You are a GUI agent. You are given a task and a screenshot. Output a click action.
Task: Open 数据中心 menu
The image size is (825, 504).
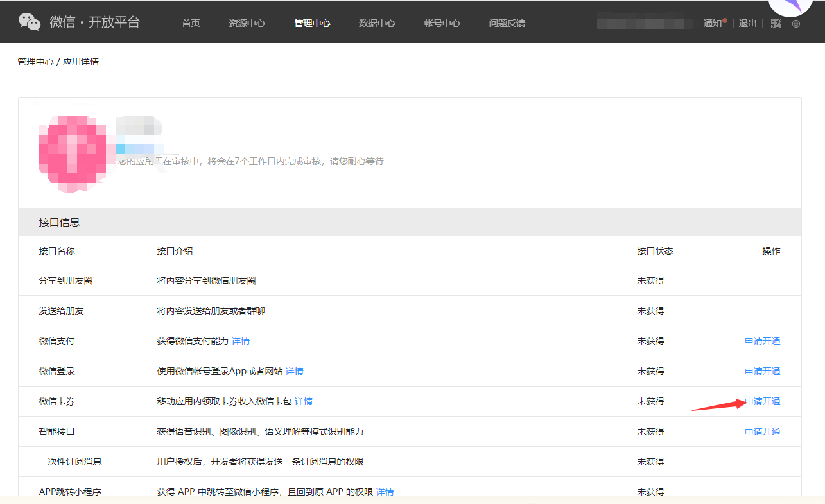pyautogui.click(x=377, y=23)
